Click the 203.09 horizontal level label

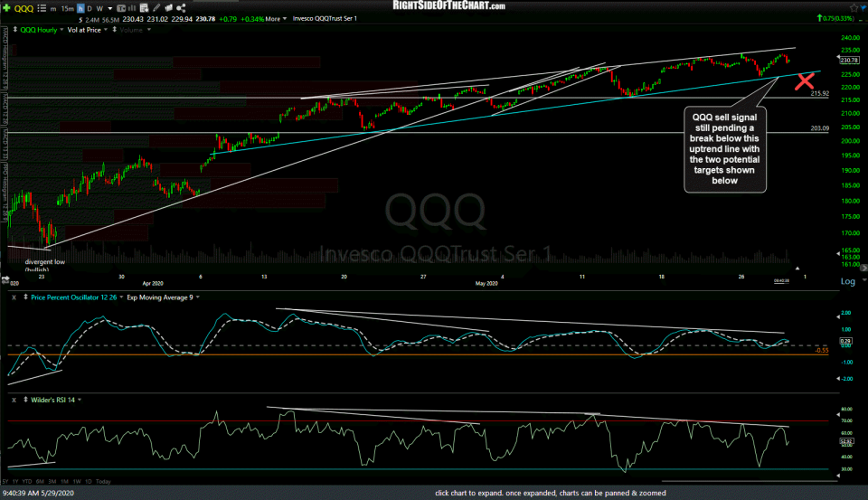(x=819, y=127)
